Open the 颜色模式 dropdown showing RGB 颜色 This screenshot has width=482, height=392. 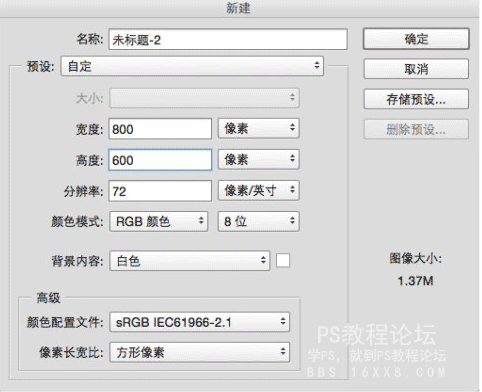pos(159,221)
